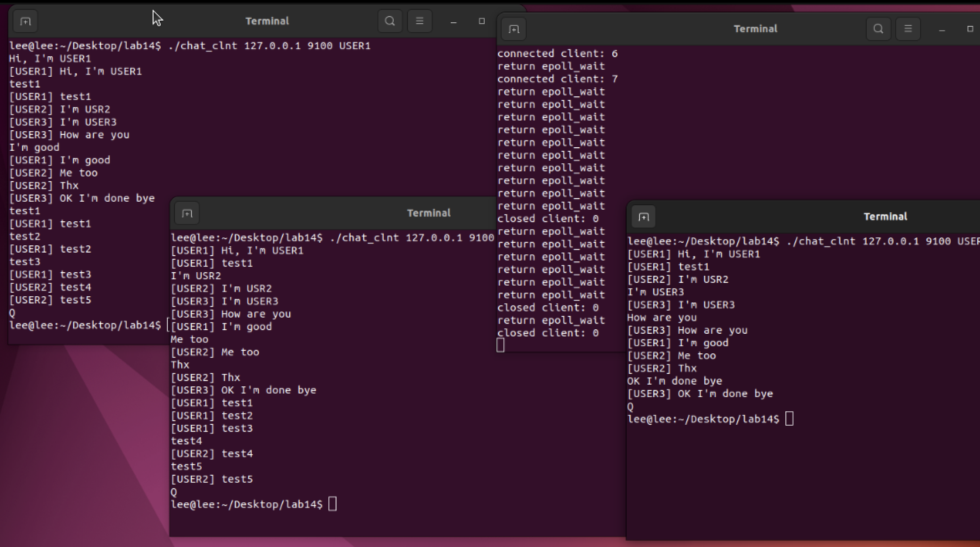
Task: Maximize the epoll_wait server terminal window
Action: [x=970, y=29]
